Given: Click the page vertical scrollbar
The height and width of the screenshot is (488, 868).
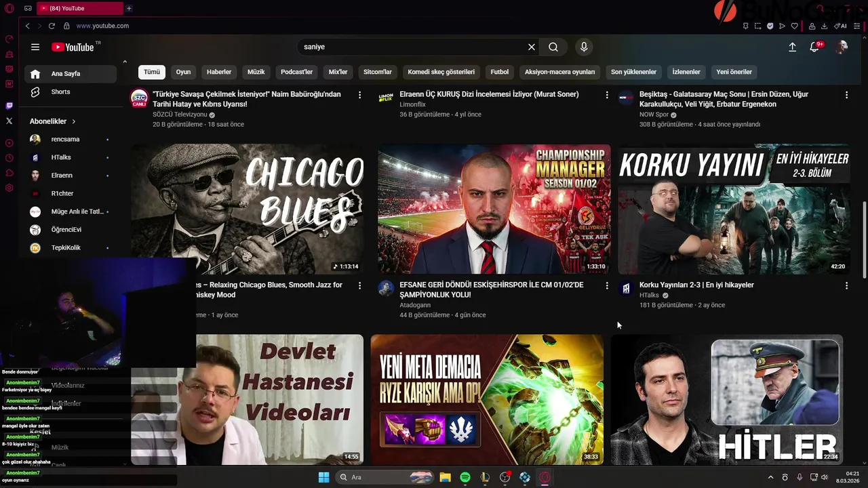Looking at the screenshot, I should [x=864, y=239].
